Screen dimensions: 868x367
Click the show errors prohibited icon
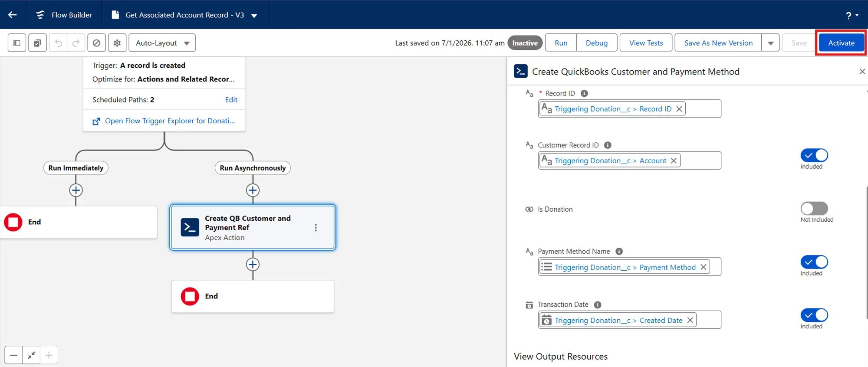click(x=96, y=43)
